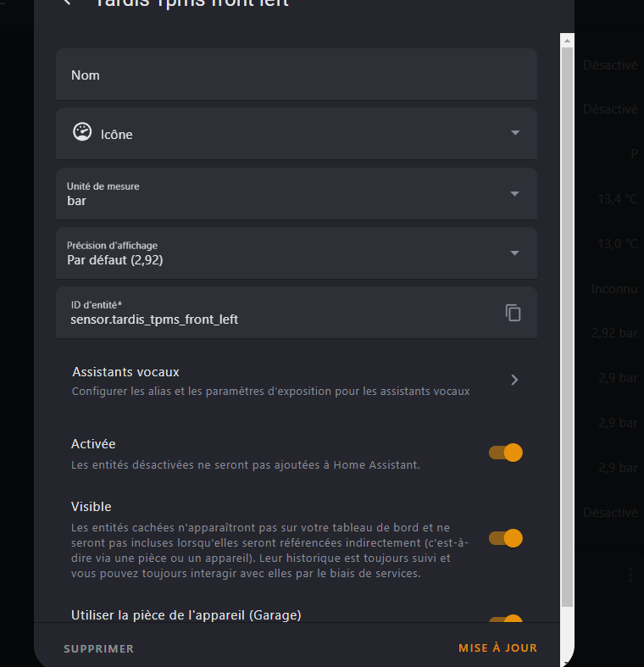Viewport: 644px width, 667px height.
Task: Toggle the Visible switch off
Action: point(506,537)
